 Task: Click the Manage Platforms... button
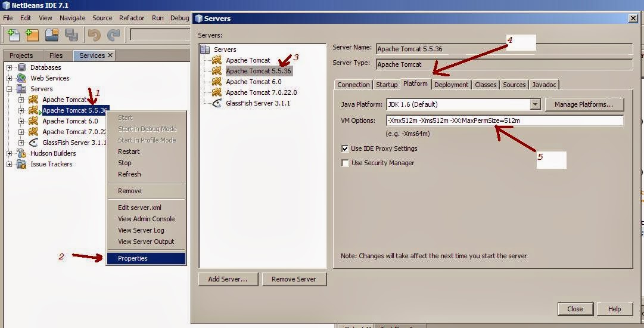coord(584,104)
